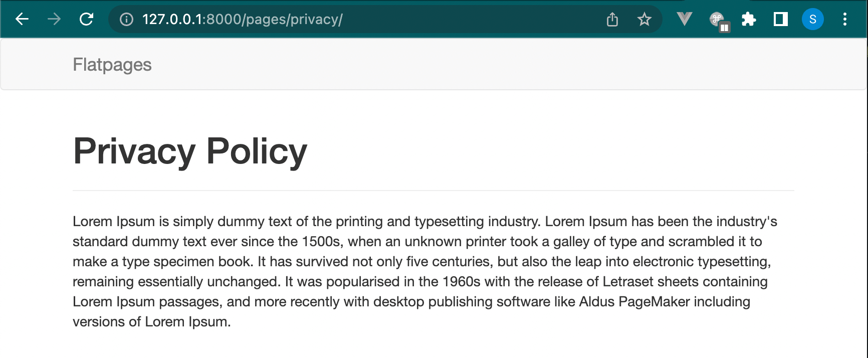Screen dimensions: 868x358
Task: Go back to the previous page
Action: [22, 20]
